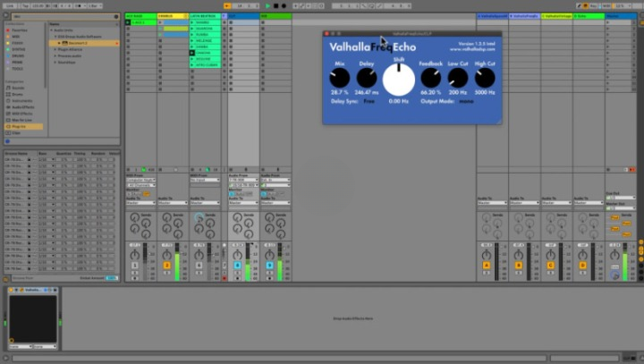The width and height of the screenshot is (644, 364).
Task: Open Master Cue Out dropdown
Action: 621,198
